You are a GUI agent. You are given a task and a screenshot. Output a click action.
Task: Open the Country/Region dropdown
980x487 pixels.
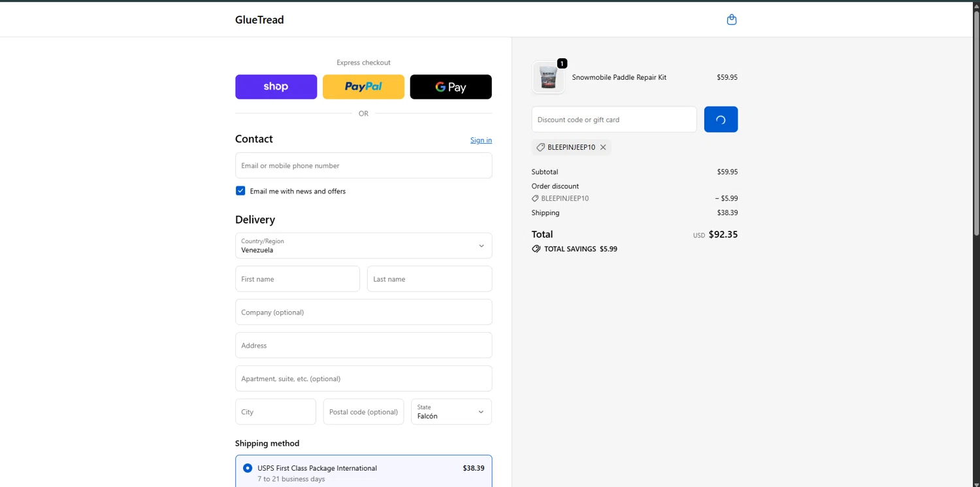(363, 246)
